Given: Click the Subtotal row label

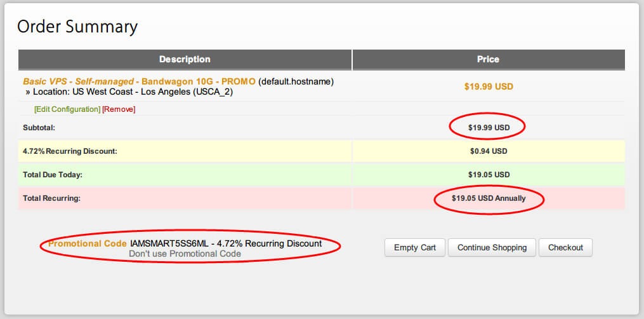Looking at the screenshot, I should click(39, 128).
